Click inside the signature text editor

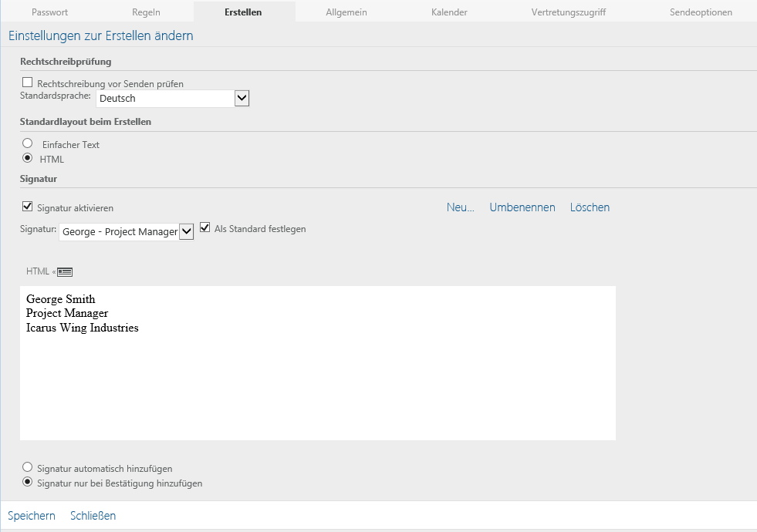coord(317,378)
